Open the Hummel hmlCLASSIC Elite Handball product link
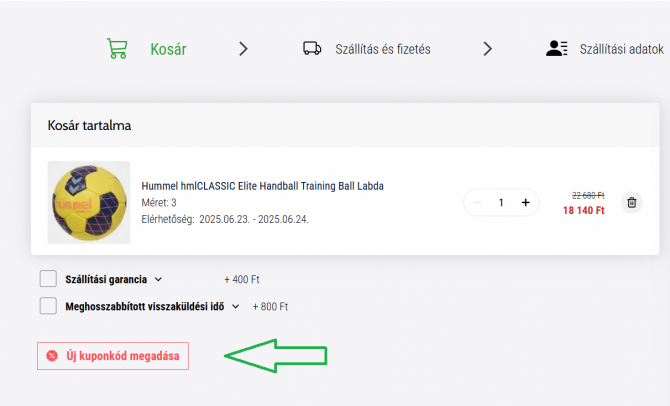Image resolution: width=670 pixels, height=406 pixels. [262, 186]
